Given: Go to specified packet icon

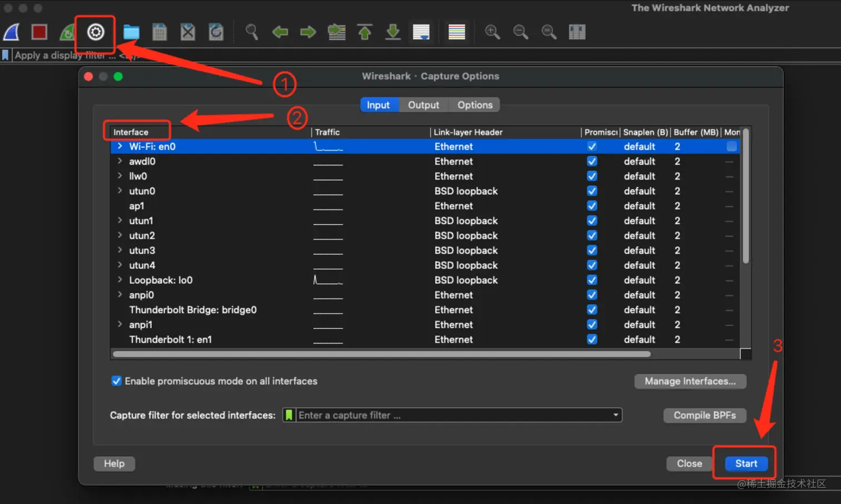Looking at the screenshot, I should coord(337,32).
